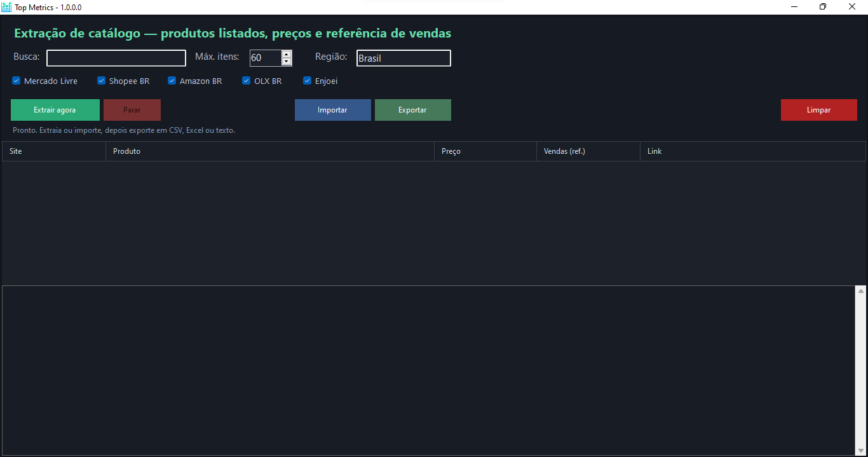Increase Máx. itens with the up arrow

pyautogui.click(x=286, y=54)
